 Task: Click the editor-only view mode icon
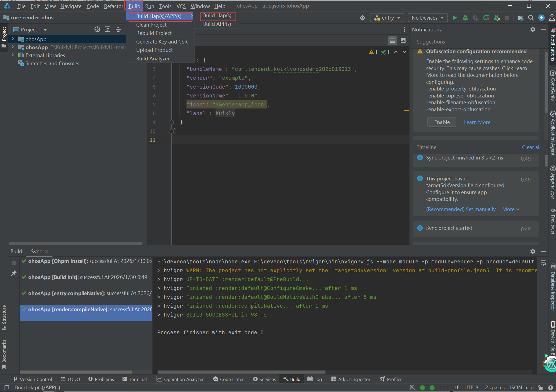pyautogui.click(x=393, y=41)
